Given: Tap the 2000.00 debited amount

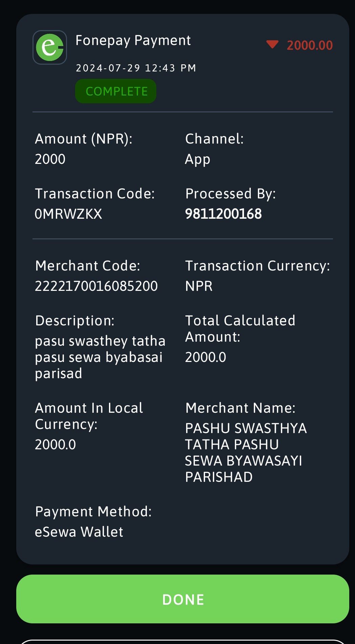Looking at the screenshot, I should pos(310,45).
